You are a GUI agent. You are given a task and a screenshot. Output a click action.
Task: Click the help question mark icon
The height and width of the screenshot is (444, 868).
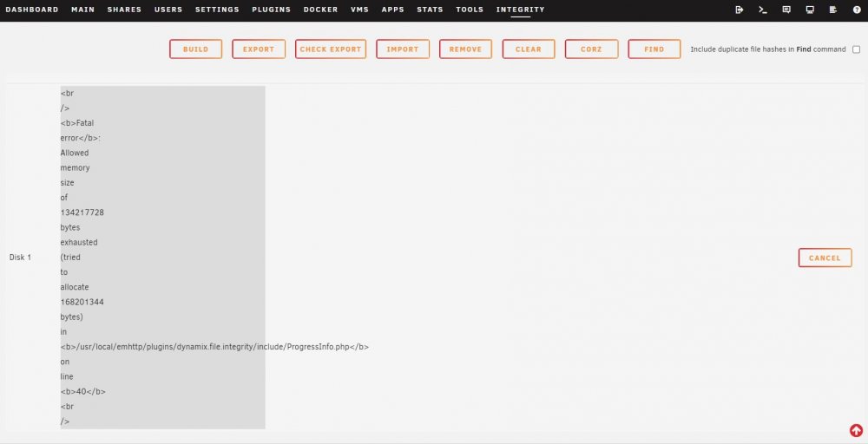pyautogui.click(x=857, y=10)
